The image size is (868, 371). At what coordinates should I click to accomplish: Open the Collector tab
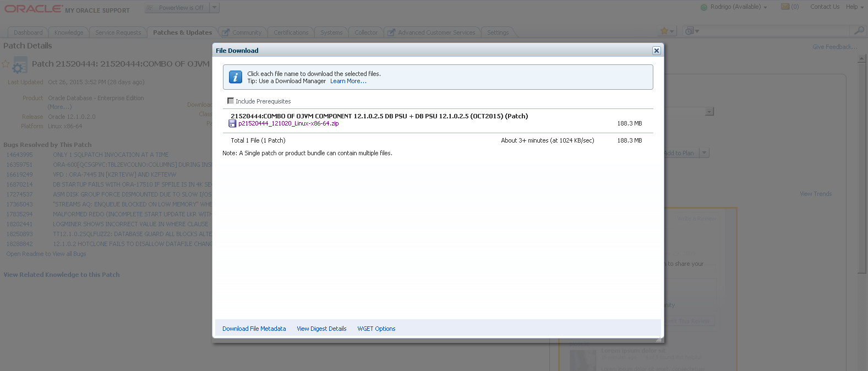tap(366, 32)
